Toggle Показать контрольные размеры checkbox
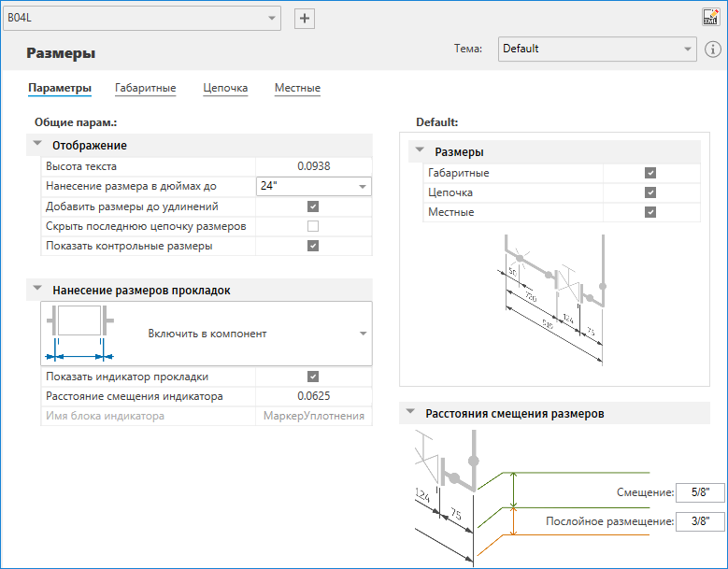728x569 pixels. [x=313, y=246]
